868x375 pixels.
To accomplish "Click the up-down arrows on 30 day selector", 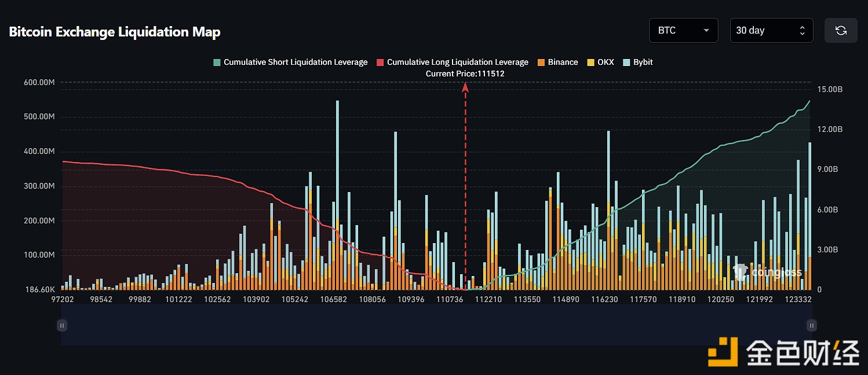I will pos(803,31).
